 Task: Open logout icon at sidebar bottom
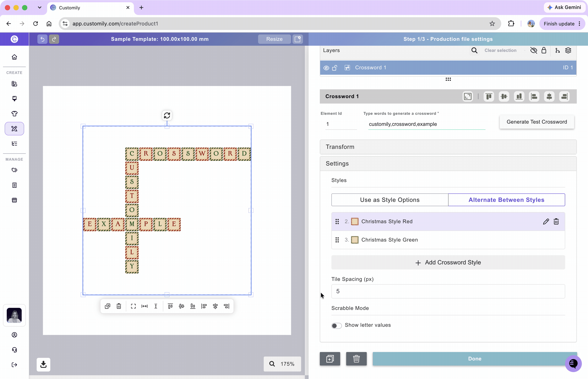pos(14,365)
